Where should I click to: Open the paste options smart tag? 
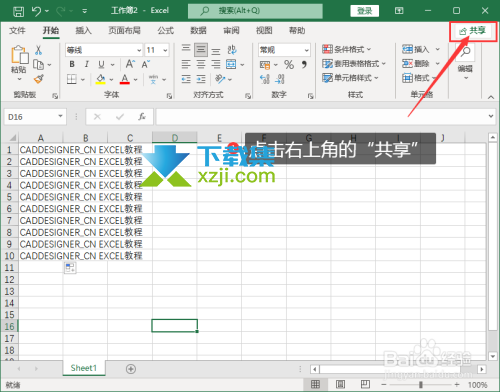point(70,267)
